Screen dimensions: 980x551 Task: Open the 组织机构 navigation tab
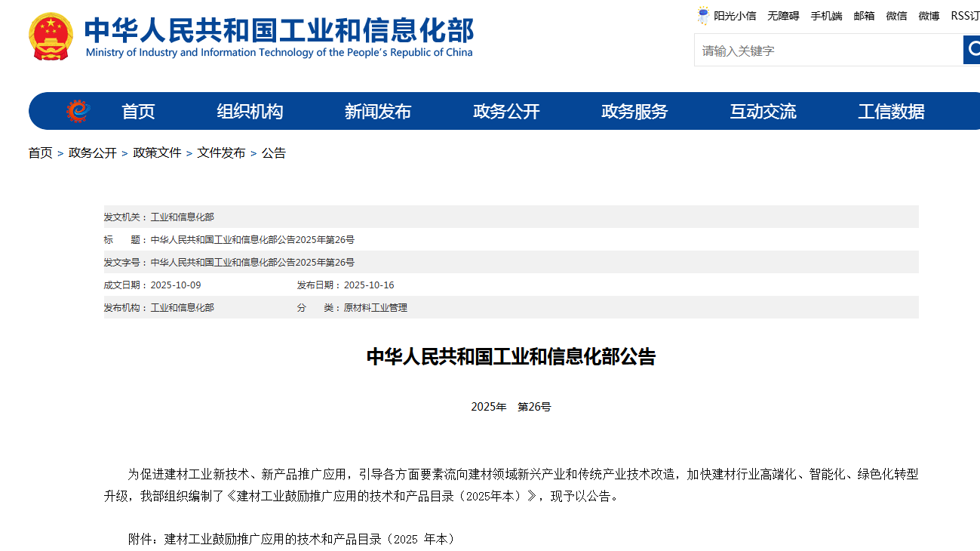coord(250,112)
